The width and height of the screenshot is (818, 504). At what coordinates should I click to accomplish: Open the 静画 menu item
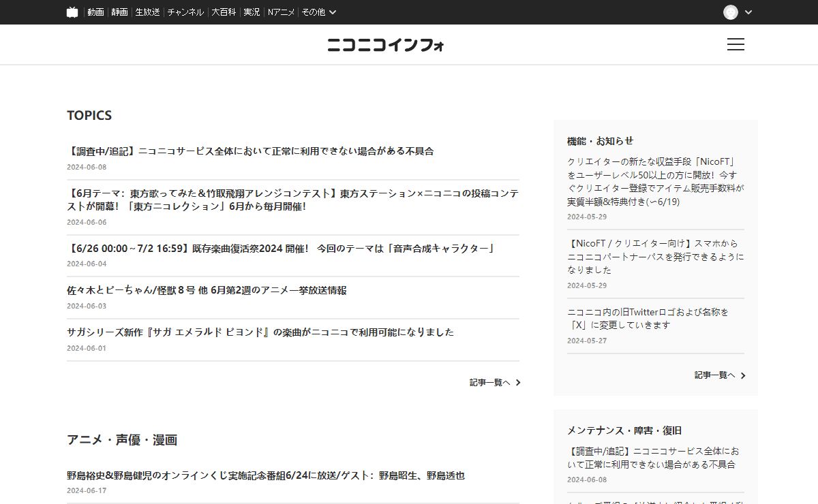[119, 12]
